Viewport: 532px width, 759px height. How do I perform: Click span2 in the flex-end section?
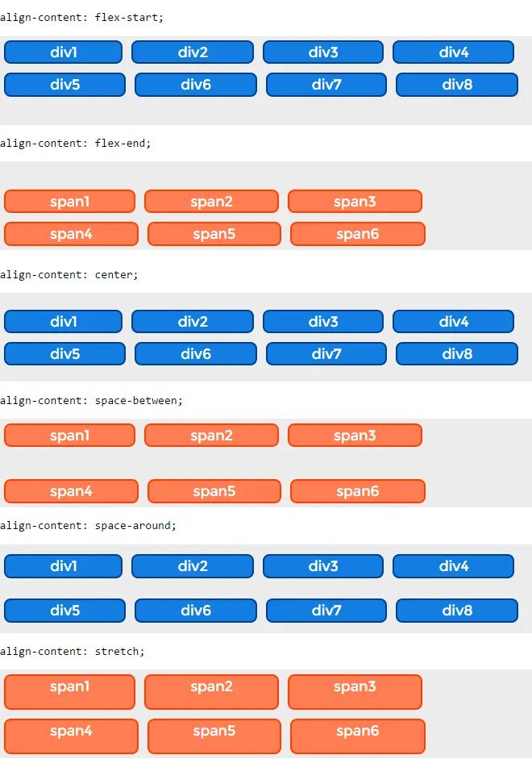[x=211, y=202]
